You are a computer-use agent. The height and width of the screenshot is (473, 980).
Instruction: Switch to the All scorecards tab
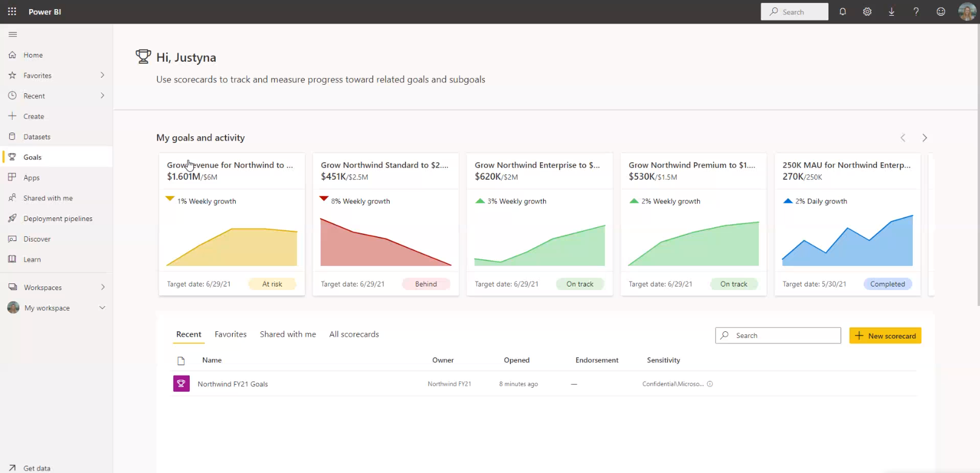tap(354, 334)
